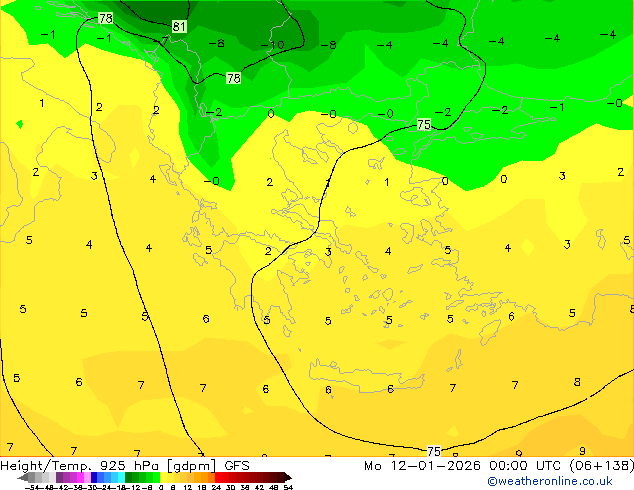Click the 'Mo 12-01-2026 00:00 UTC' timestamp
Screen dimensions: 634x490
[463, 465]
